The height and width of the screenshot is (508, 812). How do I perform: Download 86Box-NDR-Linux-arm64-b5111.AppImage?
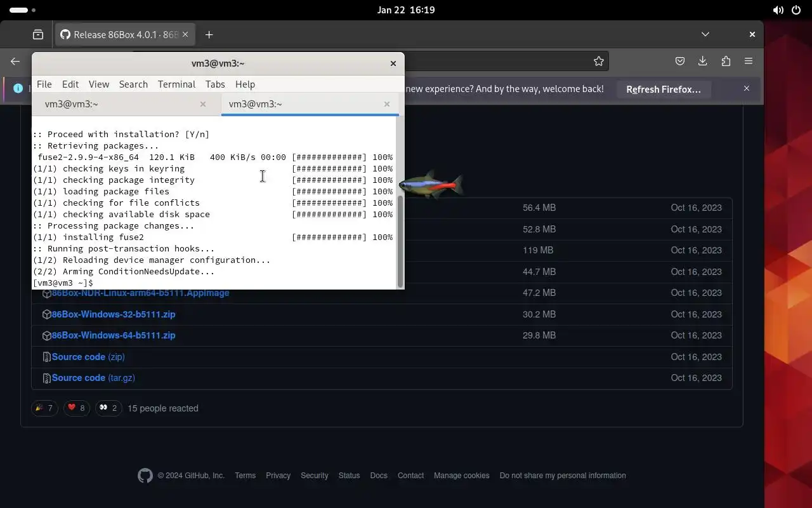[140, 293]
